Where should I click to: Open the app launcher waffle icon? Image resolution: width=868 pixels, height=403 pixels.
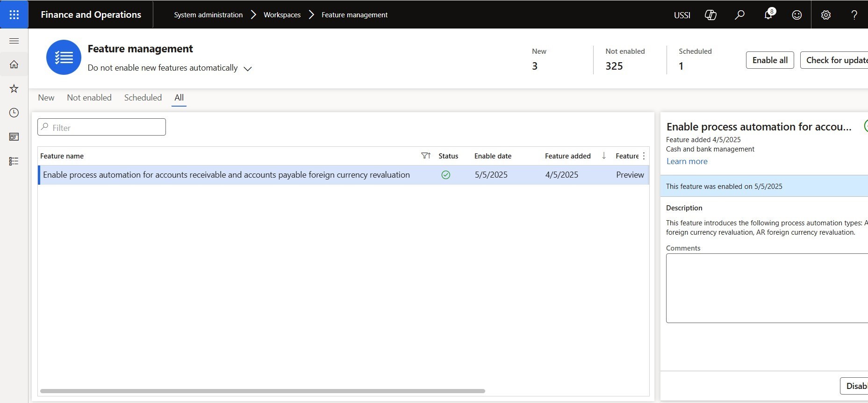point(14,14)
